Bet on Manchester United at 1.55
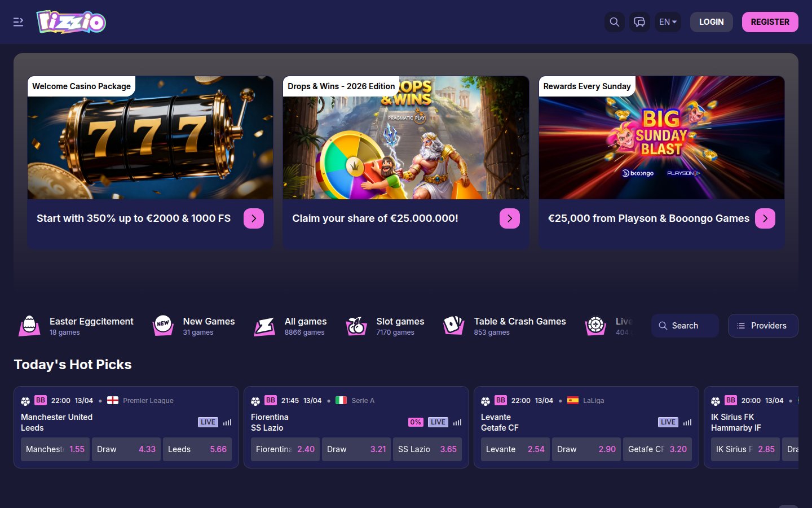The image size is (812, 508). 55,449
